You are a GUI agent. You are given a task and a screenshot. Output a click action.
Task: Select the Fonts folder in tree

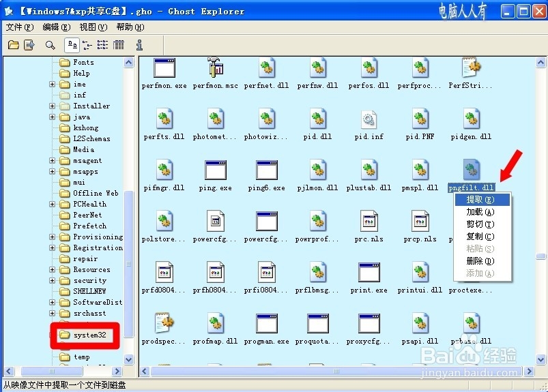point(83,62)
